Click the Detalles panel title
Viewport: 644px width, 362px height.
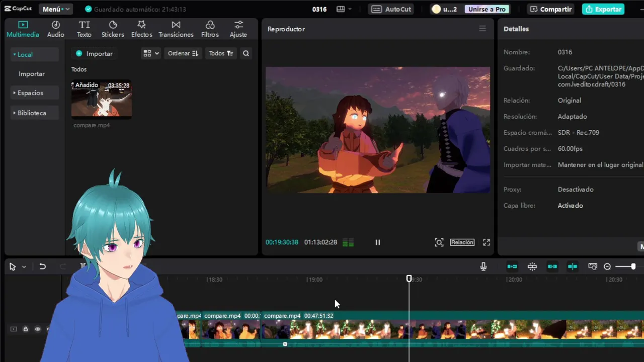(516, 29)
